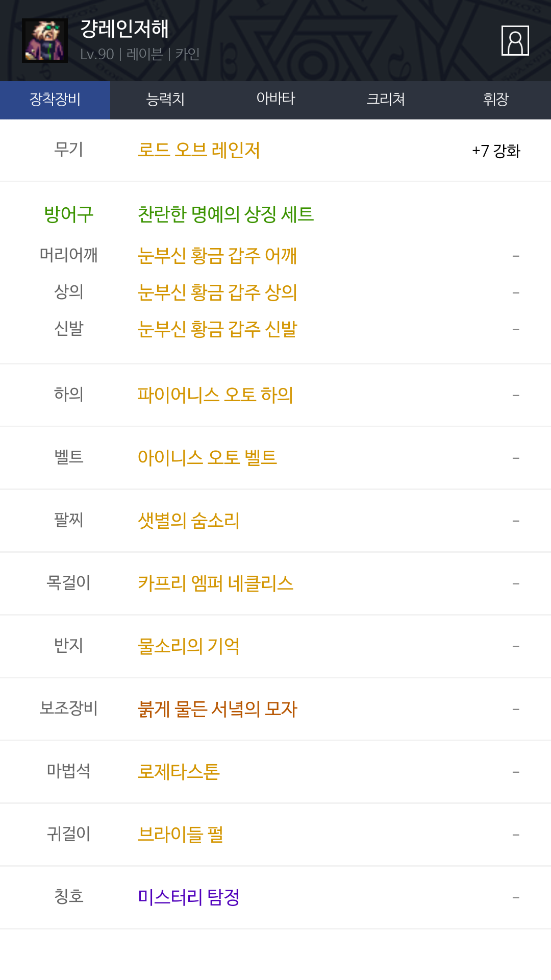The image size is (551, 980).
Task: Select the 크리쳐 tab
Action: (386, 100)
